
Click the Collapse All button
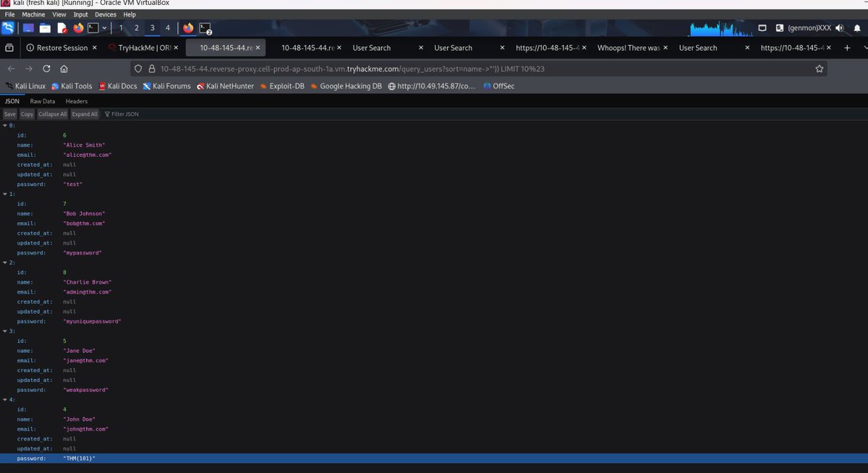[x=53, y=114]
